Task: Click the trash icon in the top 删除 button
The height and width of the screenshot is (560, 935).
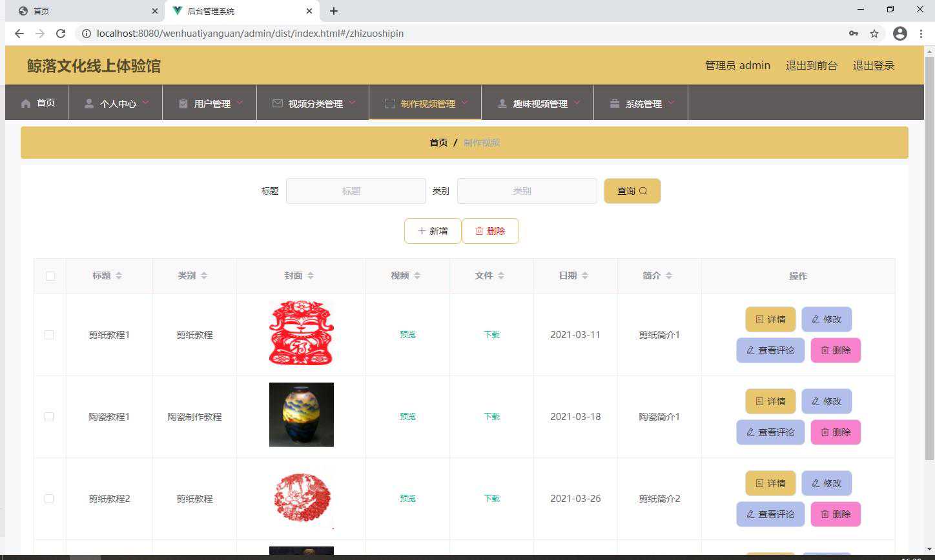Action: pyautogui.click(x=479, y=231)
